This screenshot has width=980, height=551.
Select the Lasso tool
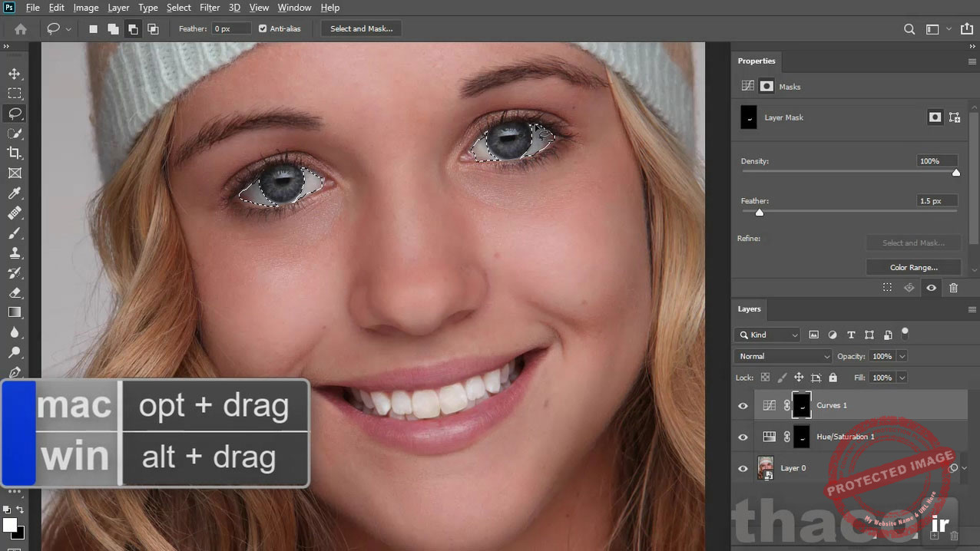click(15, 113)
